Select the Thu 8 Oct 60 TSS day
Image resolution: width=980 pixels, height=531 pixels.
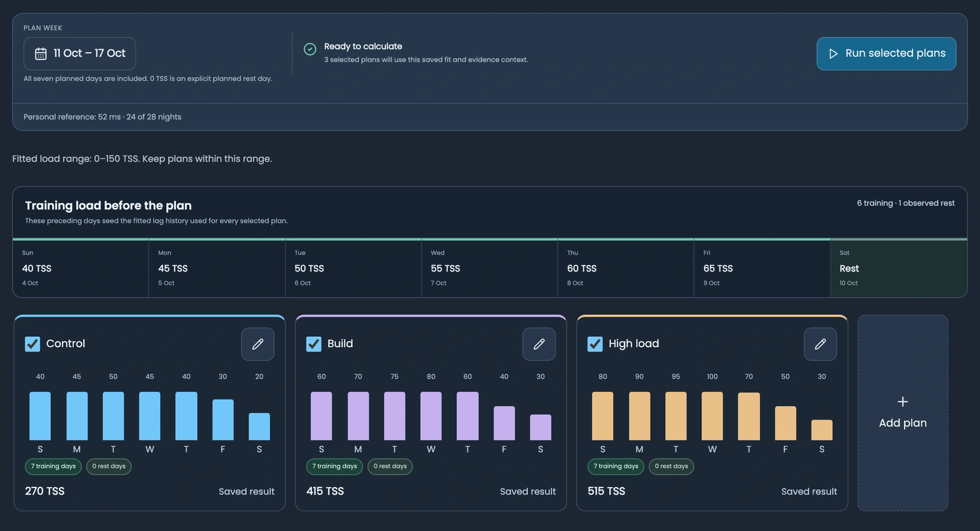(626, 268)
